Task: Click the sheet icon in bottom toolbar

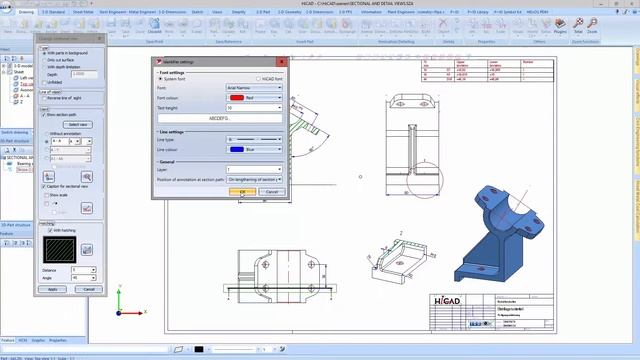Action: [x=178, y=349]
